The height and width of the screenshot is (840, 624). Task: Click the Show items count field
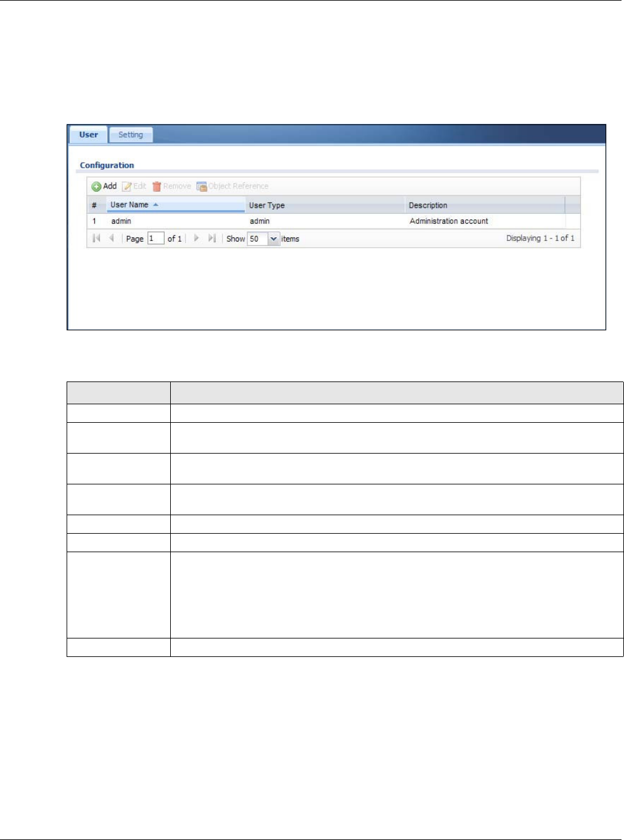(x=258, y=239)
